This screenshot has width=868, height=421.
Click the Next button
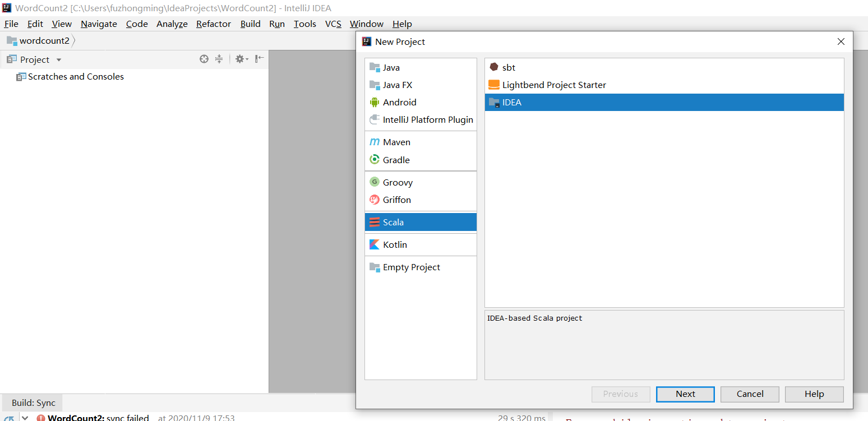click(685, 394)
